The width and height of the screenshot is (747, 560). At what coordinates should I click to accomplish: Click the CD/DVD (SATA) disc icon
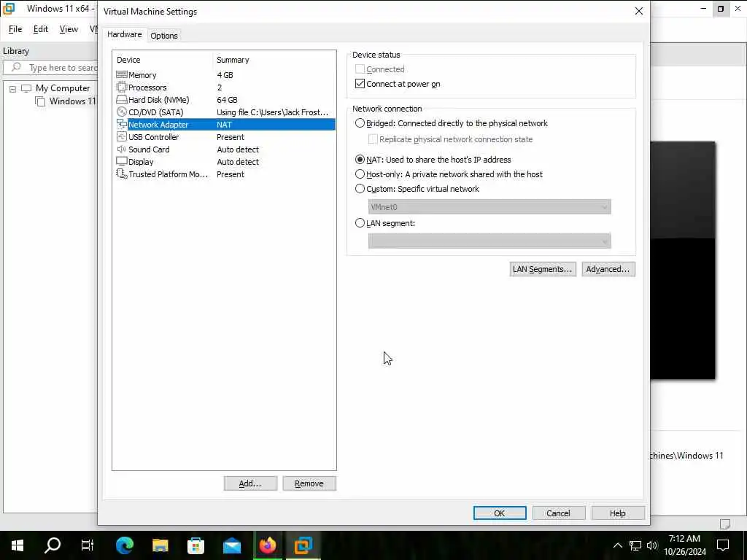pyautogui.click(x=122, y=112)
